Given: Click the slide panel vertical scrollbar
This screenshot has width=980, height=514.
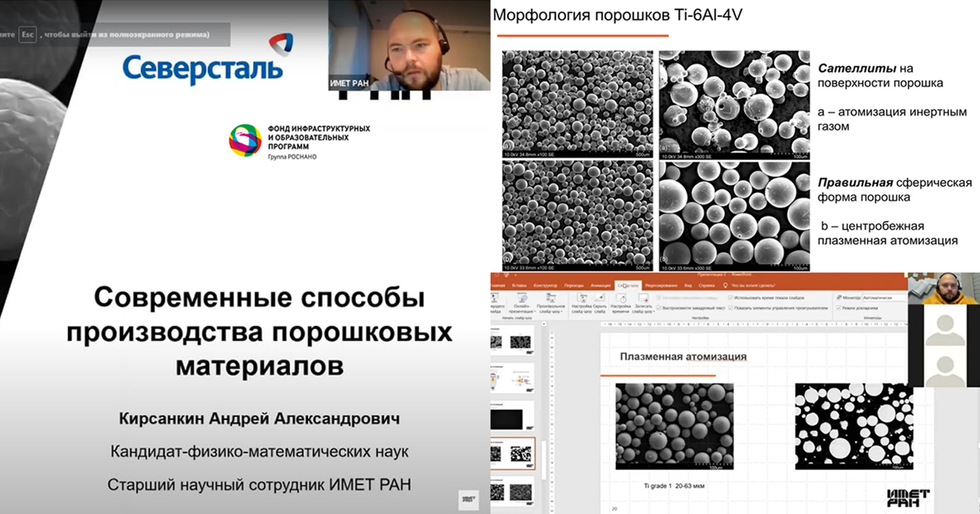Looking at the screenshot, I should [540, 408].
